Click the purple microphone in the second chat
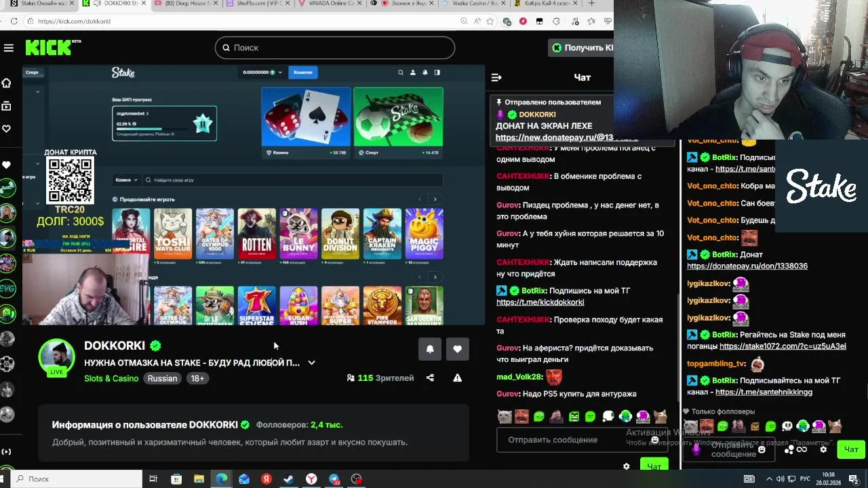The image size is (868, 488). pyautogui.click(x=696, y=449)
